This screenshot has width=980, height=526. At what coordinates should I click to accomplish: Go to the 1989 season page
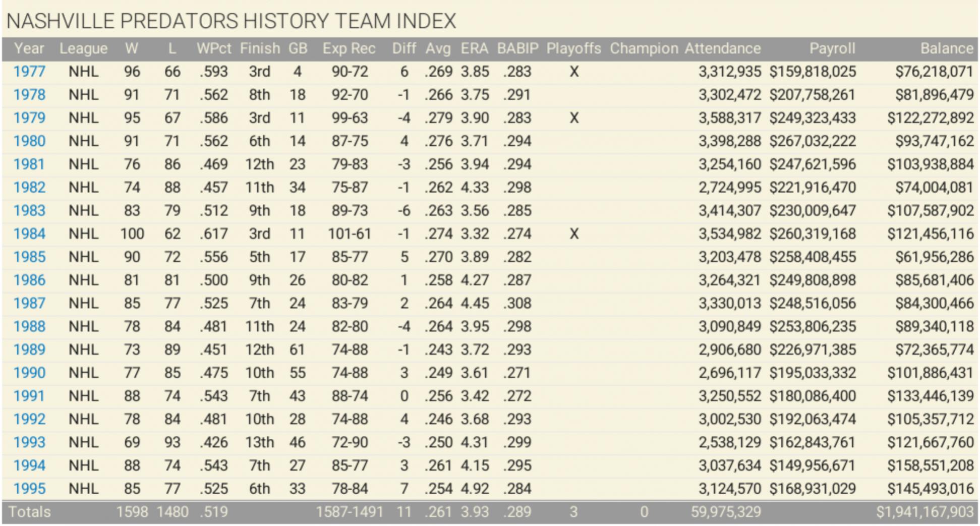29,350
